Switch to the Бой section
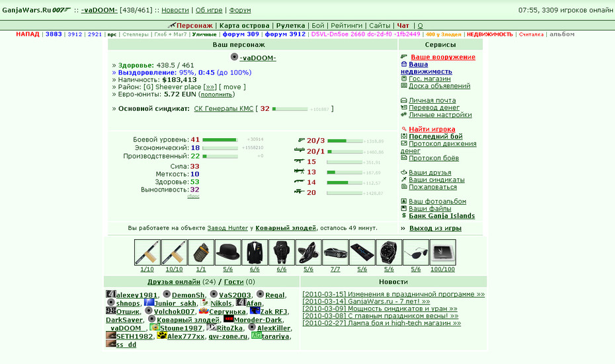 [x=317, y=26]
